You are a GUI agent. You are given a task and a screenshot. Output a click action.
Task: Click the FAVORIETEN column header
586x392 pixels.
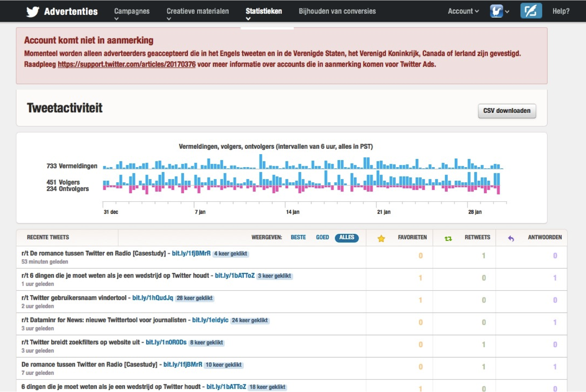pos(412,237)
